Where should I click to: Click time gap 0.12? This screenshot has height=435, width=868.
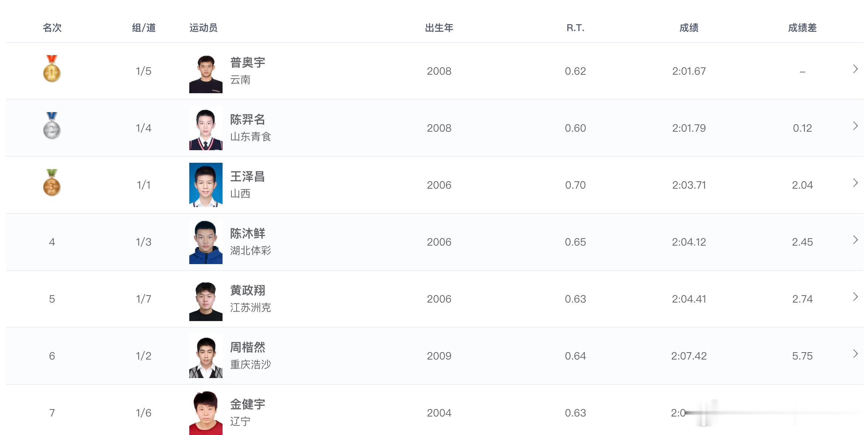803,128
